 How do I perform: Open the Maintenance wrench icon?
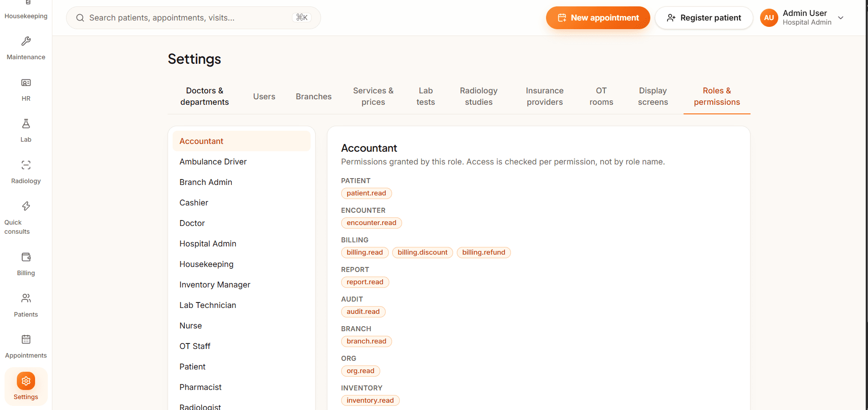26,41
